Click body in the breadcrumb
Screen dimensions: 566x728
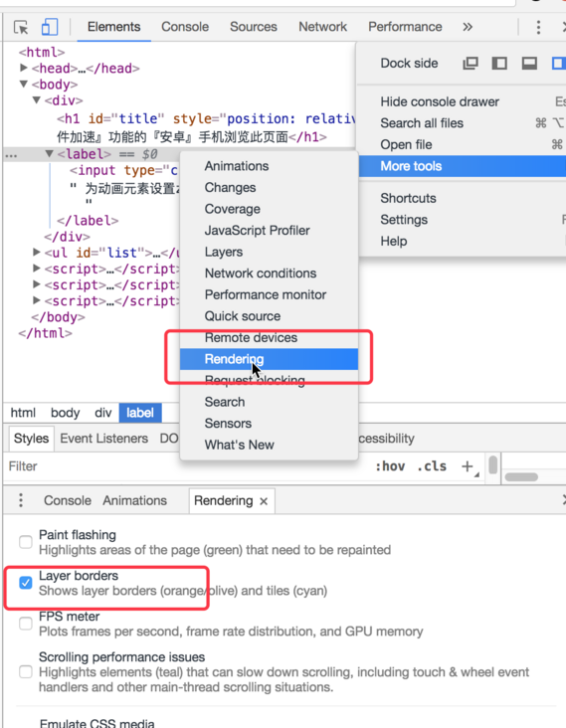click(x=66, y=413)
